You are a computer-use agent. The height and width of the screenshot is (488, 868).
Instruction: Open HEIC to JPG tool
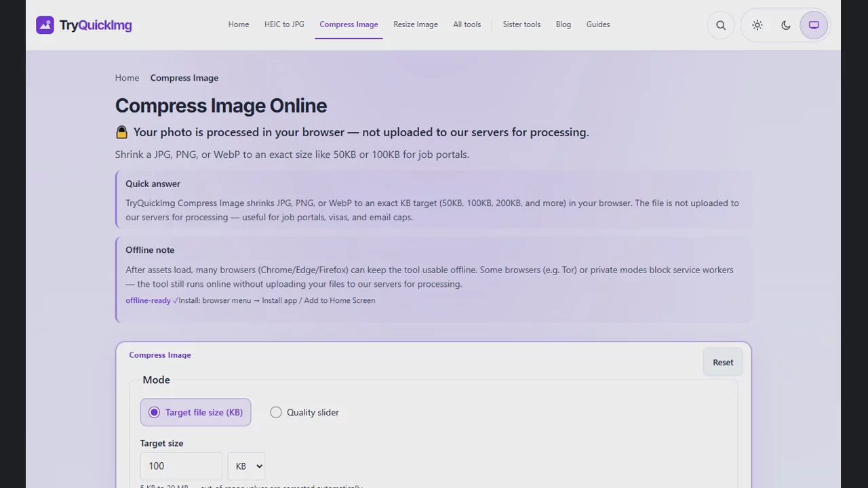284,24
